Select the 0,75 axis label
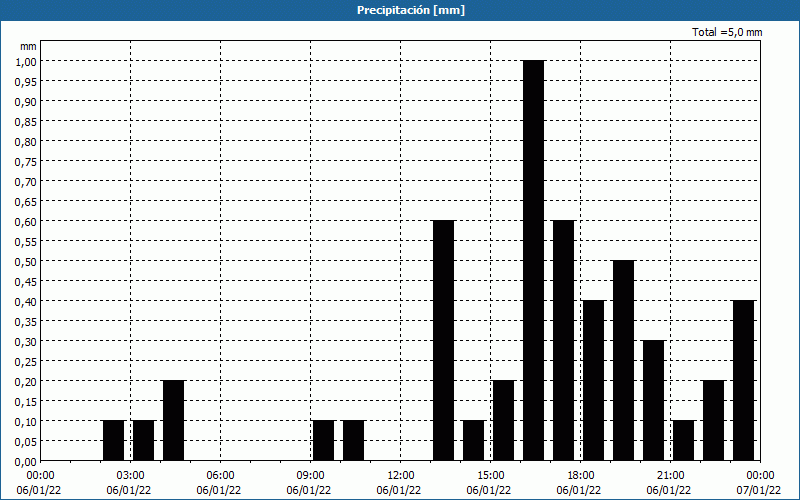 tap(26, 161)
